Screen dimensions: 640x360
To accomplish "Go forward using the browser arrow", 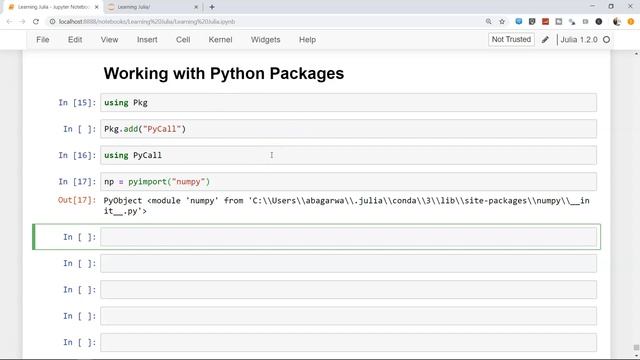I will [22, 22].
